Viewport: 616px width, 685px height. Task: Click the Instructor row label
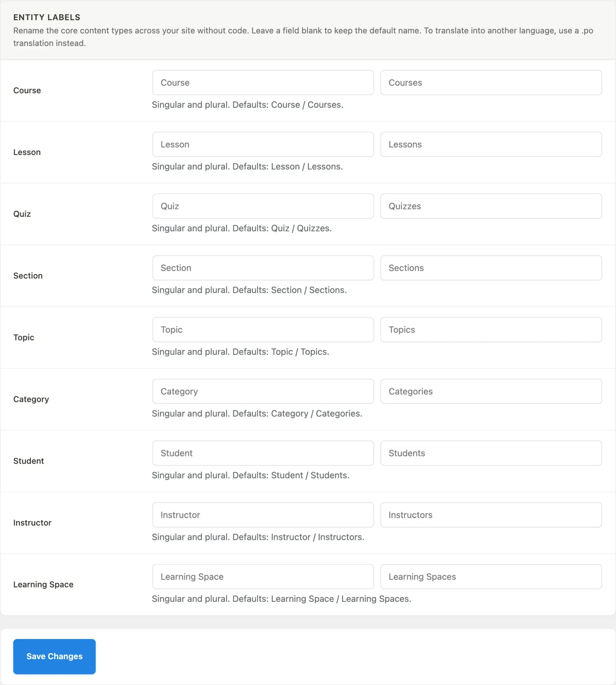[x=32, y=523]
